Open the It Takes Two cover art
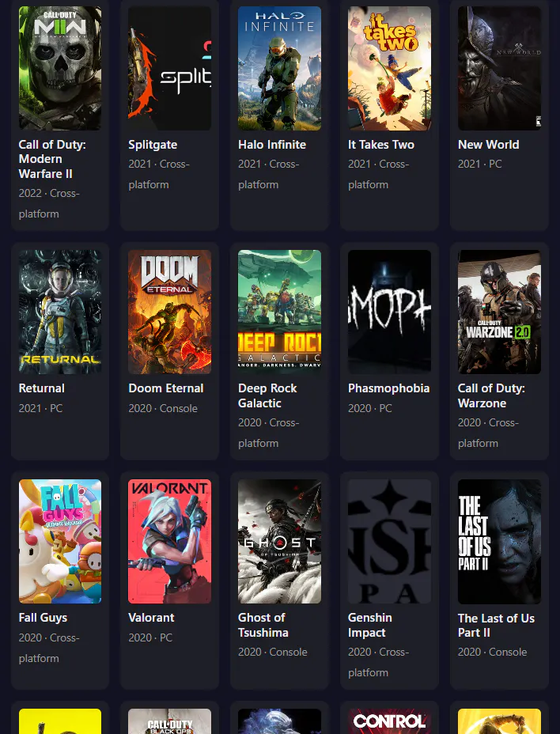Screen dimensions: 560x734 pyautogui.click(x=390, y=68)
